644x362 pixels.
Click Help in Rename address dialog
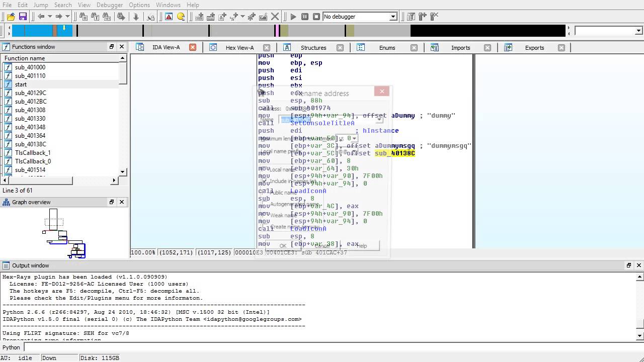(362, 246)
